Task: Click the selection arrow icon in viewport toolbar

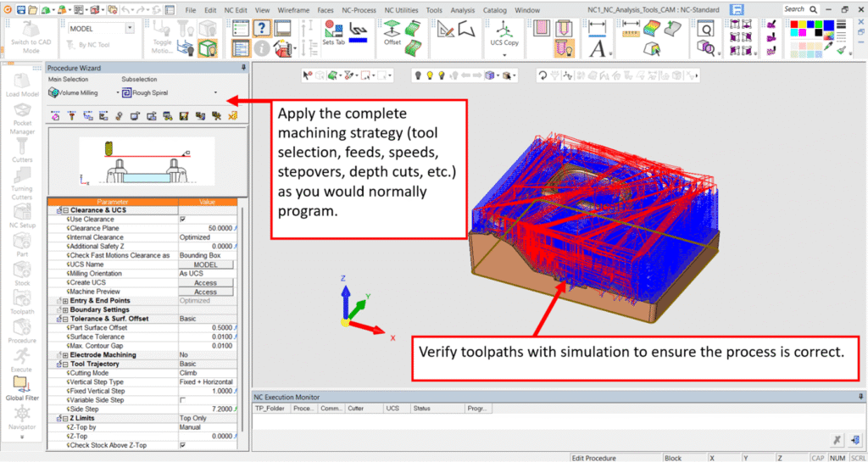Action: [x=307, y=75]
